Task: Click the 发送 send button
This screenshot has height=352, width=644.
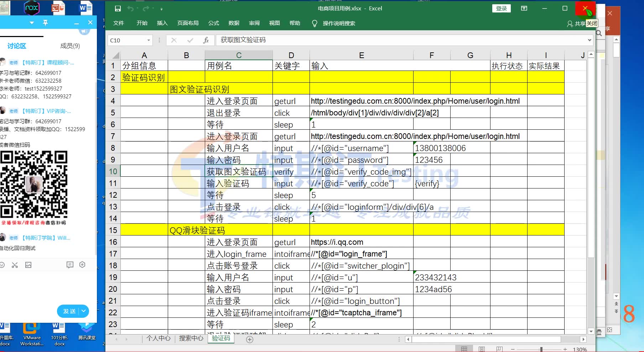Action: click(x=69, y=311)
